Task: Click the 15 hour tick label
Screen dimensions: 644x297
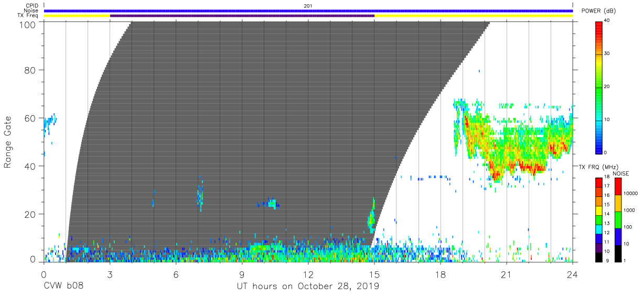Action: point(374,274)
